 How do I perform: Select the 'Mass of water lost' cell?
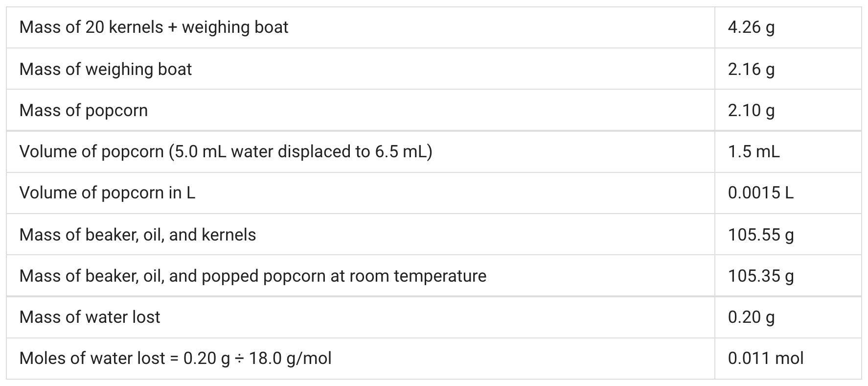[361, 317]
